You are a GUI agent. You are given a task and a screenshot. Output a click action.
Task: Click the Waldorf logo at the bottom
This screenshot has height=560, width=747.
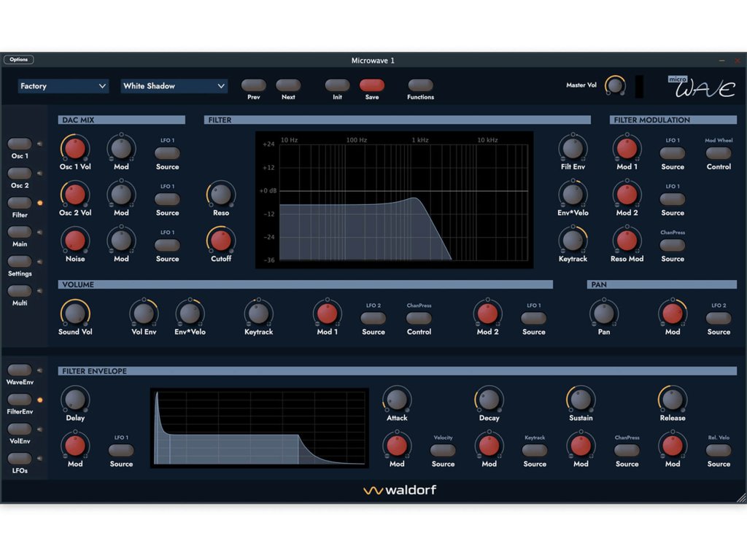(400, 490)
